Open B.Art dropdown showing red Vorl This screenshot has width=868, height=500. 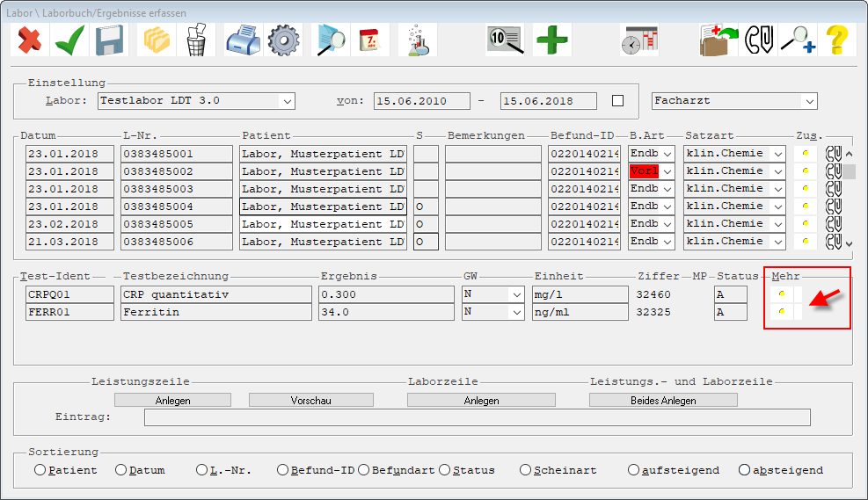click(667, 171)
